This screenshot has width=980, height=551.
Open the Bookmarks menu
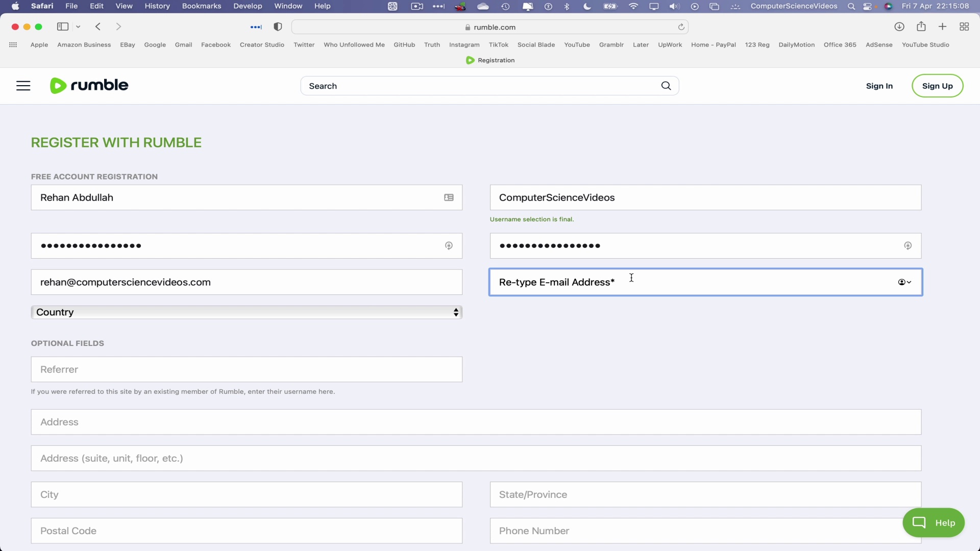(x=202, y=6)
